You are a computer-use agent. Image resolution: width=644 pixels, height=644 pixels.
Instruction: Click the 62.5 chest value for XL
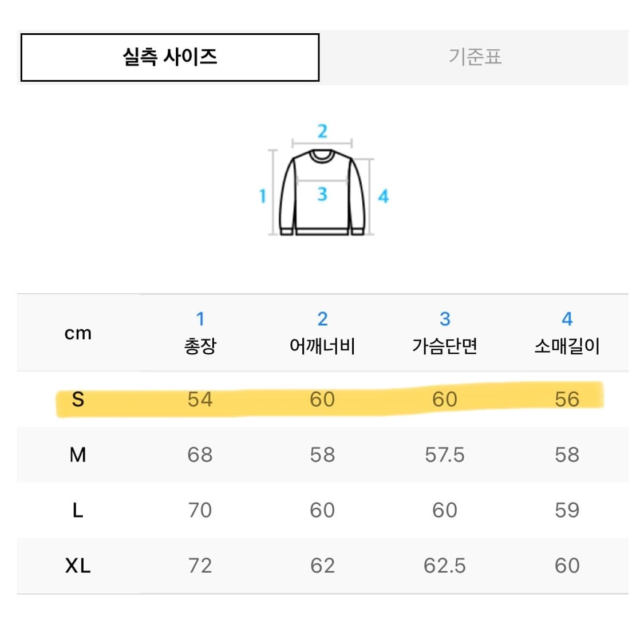[x=445, y=566]
